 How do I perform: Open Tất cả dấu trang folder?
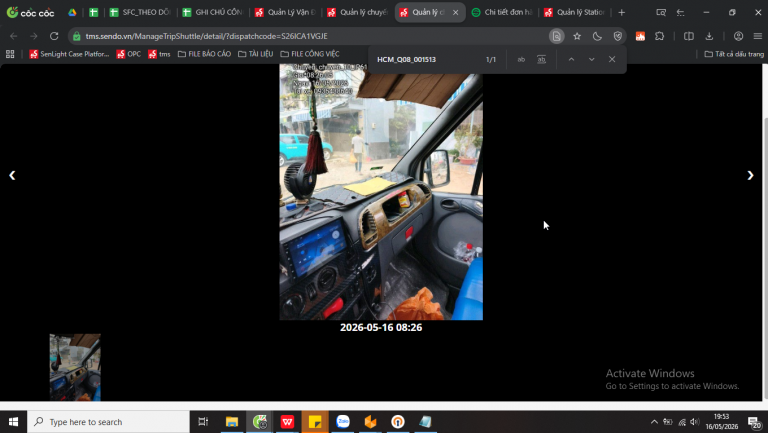(734, 54)
